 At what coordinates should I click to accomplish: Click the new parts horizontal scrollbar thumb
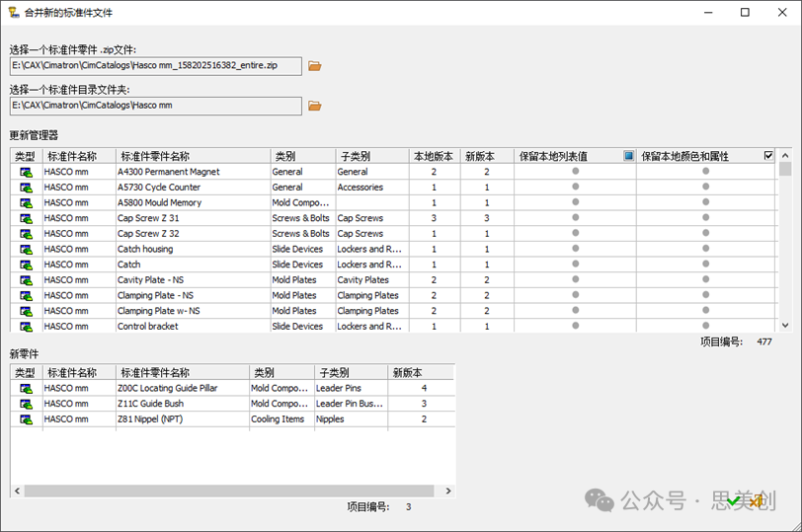tap(229, 491)
